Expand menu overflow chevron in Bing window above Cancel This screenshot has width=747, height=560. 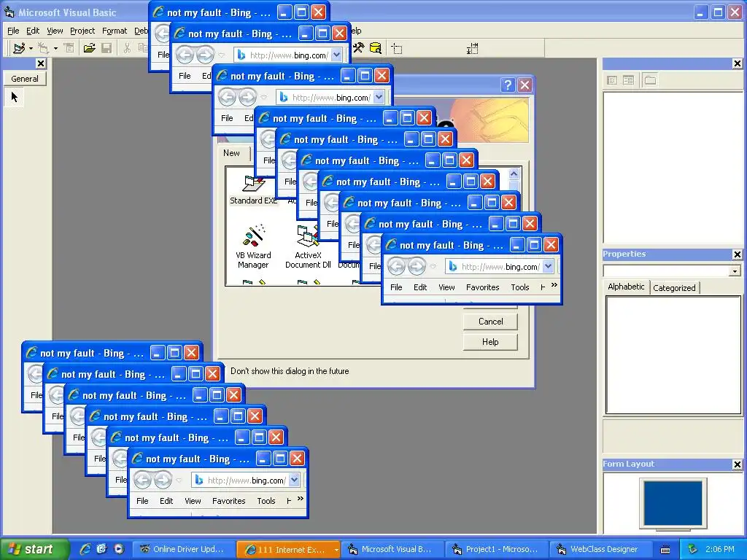(554, 285)
